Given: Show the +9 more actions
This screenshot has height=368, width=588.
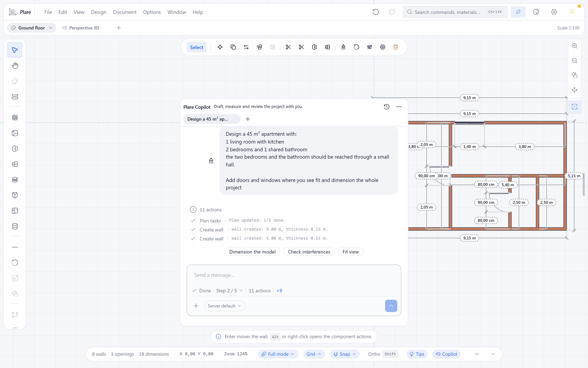Looking at the screenshot, I should tap(279, 291).
